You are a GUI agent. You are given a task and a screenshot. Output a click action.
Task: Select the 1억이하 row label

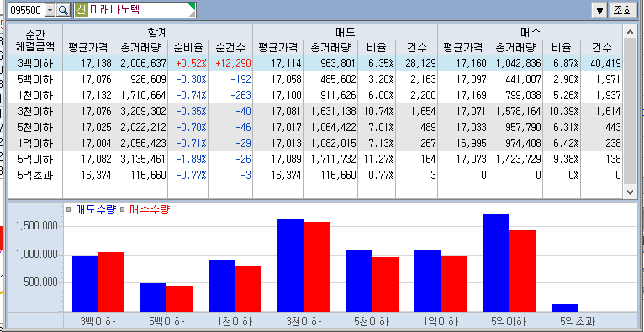click(35, 144)
